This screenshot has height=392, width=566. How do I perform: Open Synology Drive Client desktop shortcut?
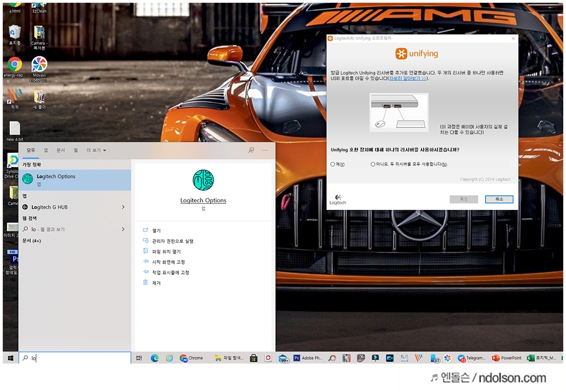(x=11, y=166)
